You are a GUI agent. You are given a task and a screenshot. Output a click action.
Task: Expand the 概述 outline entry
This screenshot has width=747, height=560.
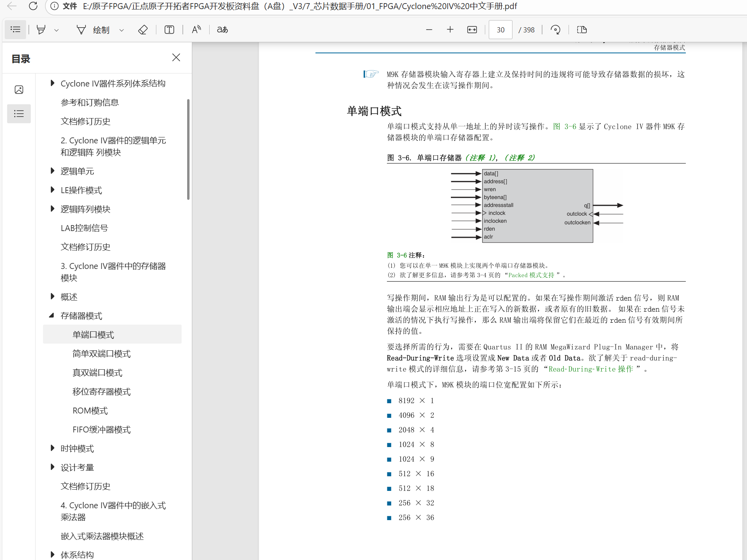[52, 296]
